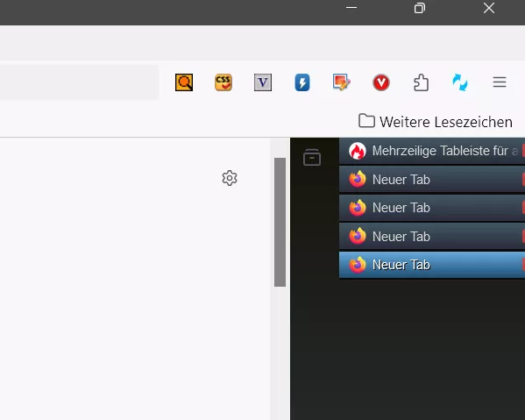This screenshot has height=420, width=525.
Task: Select the first Neuer Tab entry
Action: 432,180
